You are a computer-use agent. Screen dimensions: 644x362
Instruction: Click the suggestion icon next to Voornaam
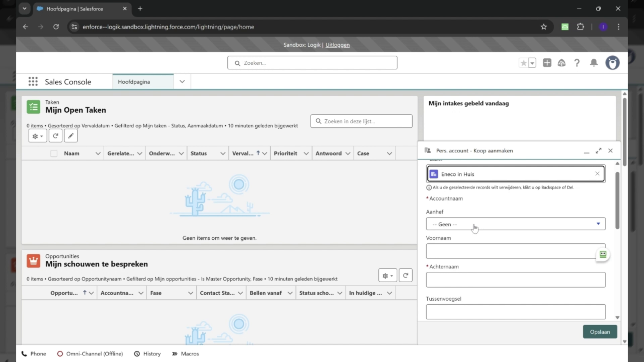tap(603, 254)
